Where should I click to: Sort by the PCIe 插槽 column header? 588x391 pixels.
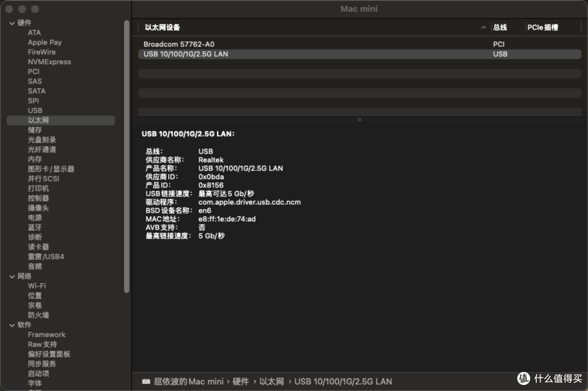[543, 27]
